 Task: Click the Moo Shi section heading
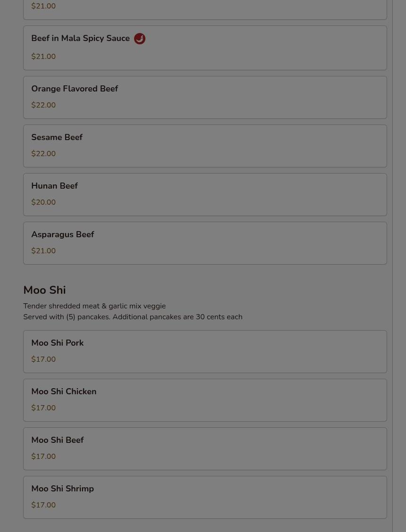click(44, 290)
